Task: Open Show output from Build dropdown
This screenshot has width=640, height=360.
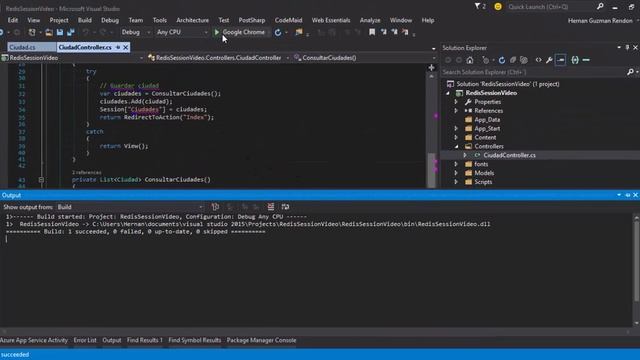Action: click(x=130, y=207)
